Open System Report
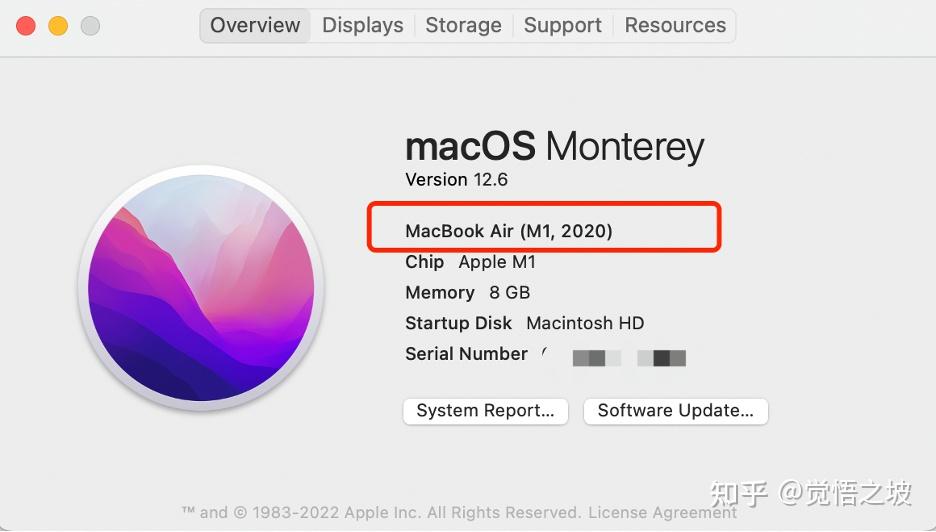Viewport: 936px width, 532px height. [485, 410]
